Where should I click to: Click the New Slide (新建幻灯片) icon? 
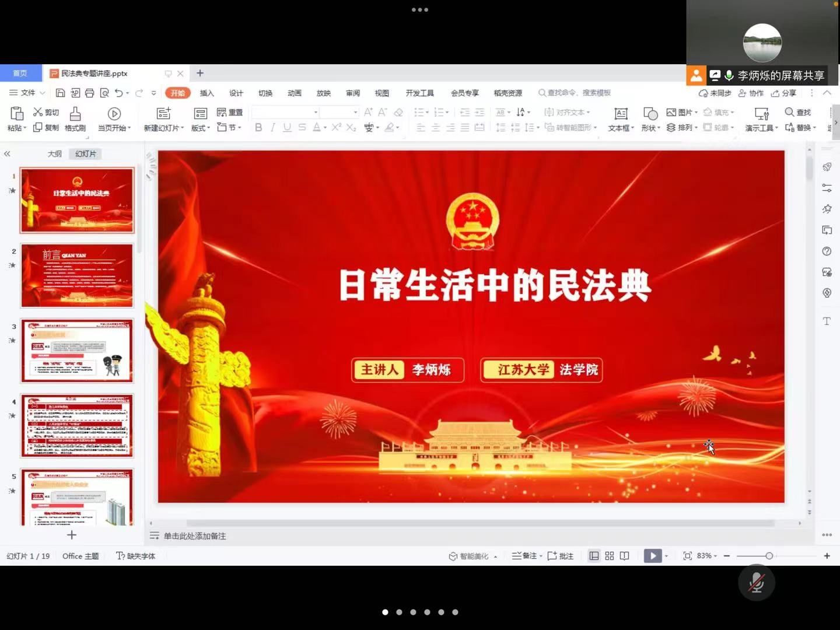(x=164, y=113)
